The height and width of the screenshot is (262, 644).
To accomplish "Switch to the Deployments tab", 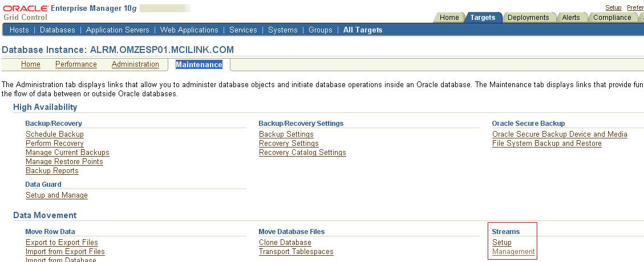I will pos(528,17).
